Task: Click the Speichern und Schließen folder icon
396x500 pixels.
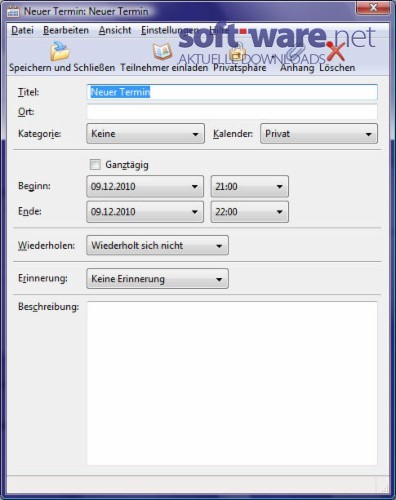Action: coord(60,51)
